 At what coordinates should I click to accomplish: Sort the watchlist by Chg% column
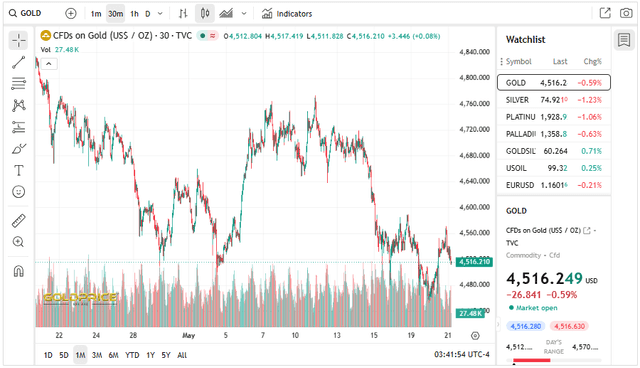(x=592, y=62)
